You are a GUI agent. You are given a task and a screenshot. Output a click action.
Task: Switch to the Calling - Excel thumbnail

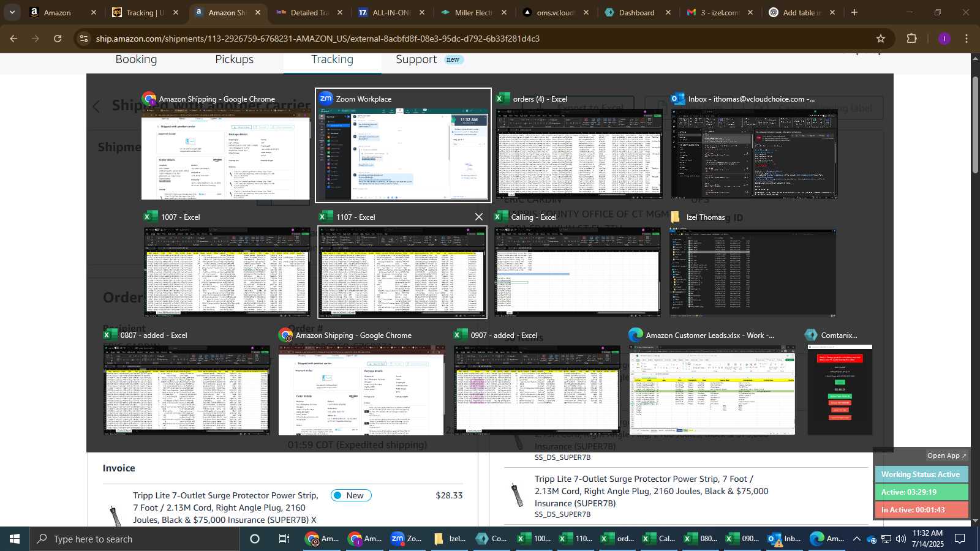(x=577, y=263)
